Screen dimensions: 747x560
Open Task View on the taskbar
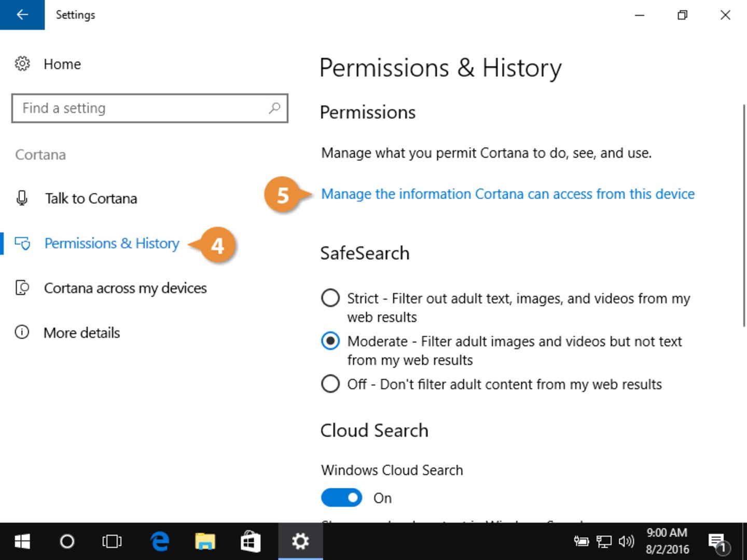pyautogui.click(x=112, y=542)
